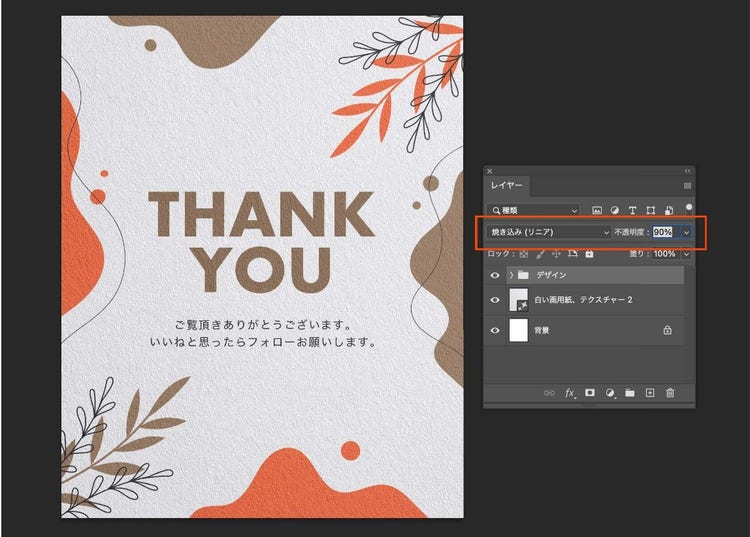Create a new layer with plus icon
This screenshot has width=750, height=537.
click(650, 393)
